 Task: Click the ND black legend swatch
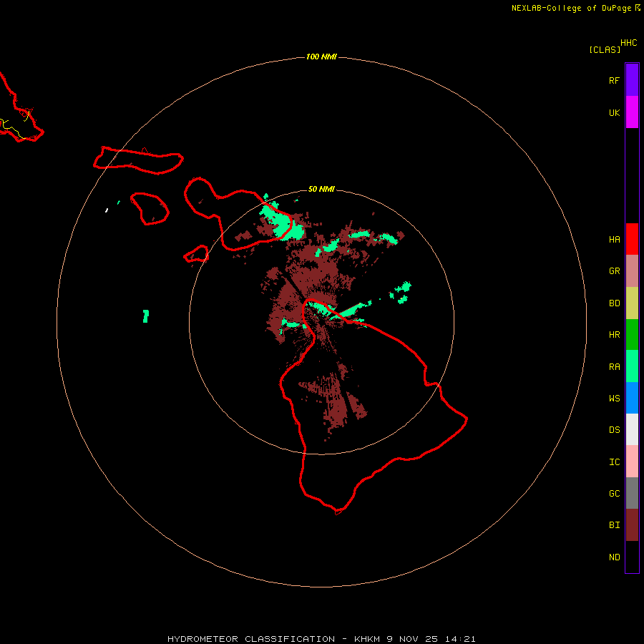(632, 557)
